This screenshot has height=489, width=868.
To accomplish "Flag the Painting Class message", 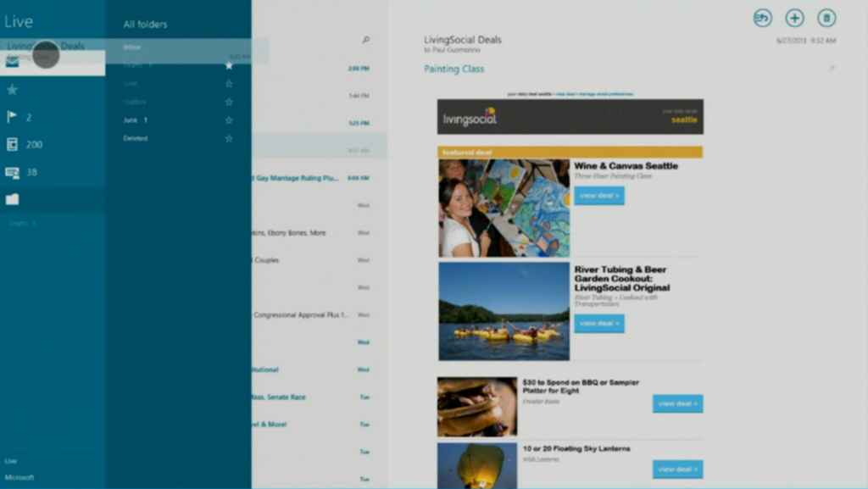I will tap(832, 68).
